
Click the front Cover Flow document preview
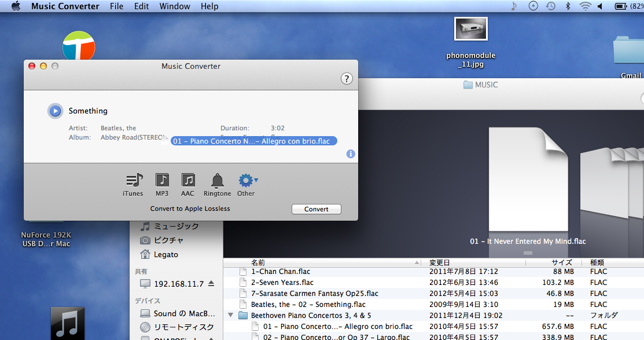coord(528,179)
